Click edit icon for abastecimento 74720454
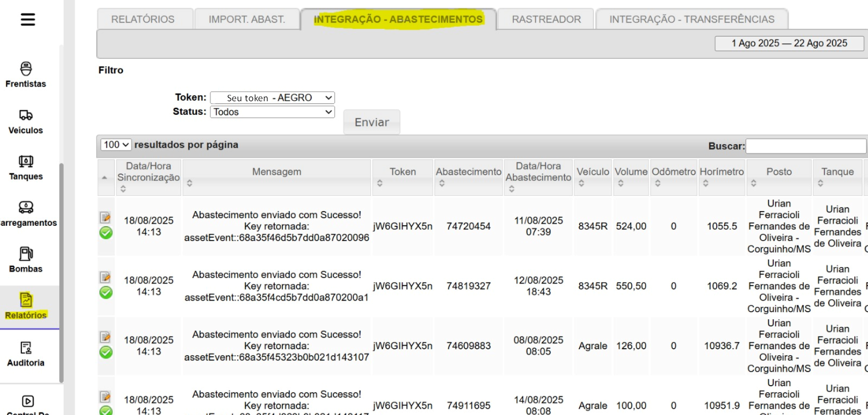Viewport: 868px width, 415px height. [x=105, y=218]
